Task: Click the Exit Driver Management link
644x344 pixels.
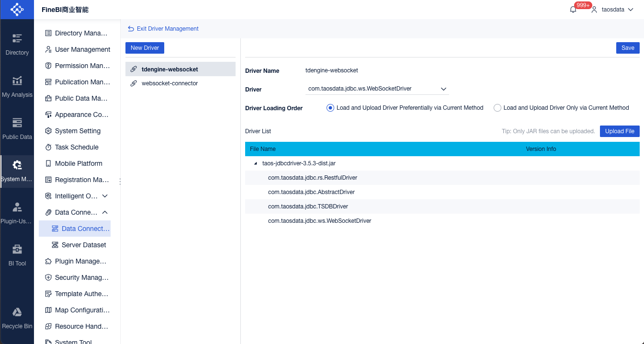Action: click(x=168, y=29)
